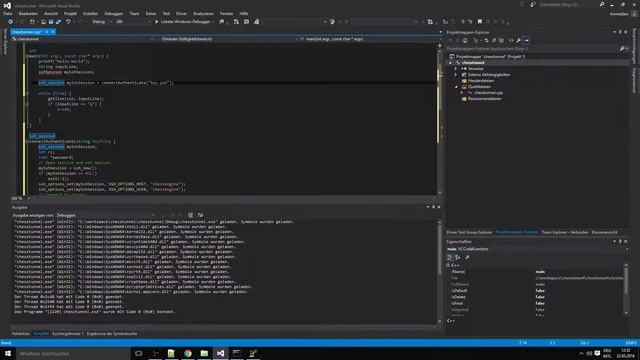Click the Categorized view icon in Eigenschaften

coord(450,257)
